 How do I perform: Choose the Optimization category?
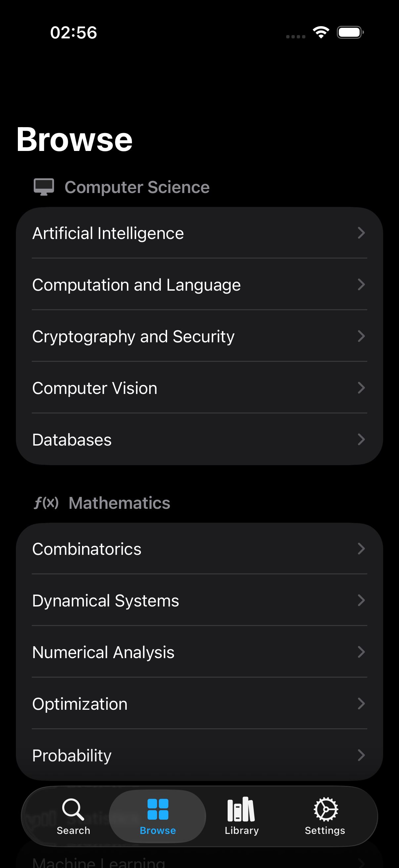(80, 703)
